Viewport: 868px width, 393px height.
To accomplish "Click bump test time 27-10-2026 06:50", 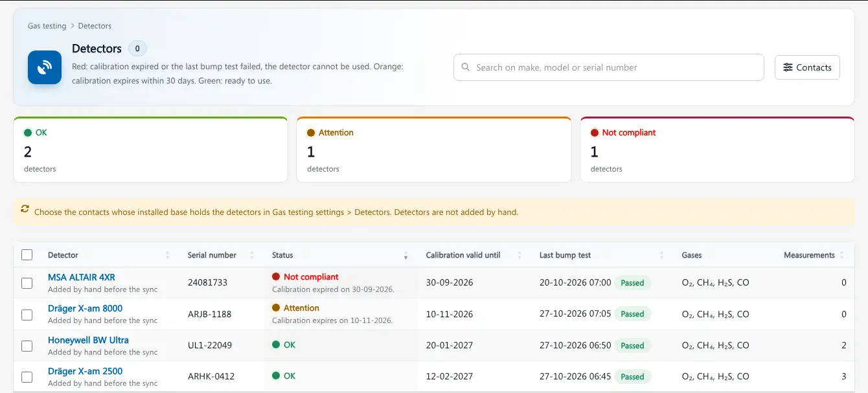I will pyautogui.click(x=575, y=345).
